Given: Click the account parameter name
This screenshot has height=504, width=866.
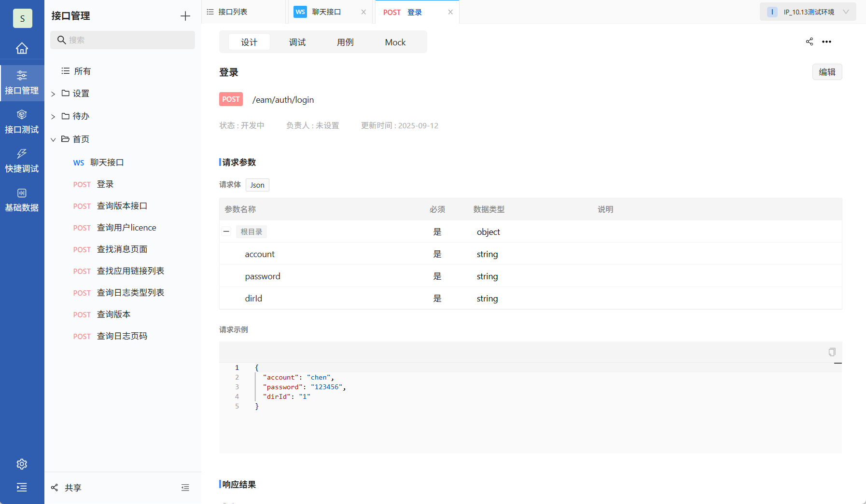Looking at the screenshot, I should pos(260,254).
